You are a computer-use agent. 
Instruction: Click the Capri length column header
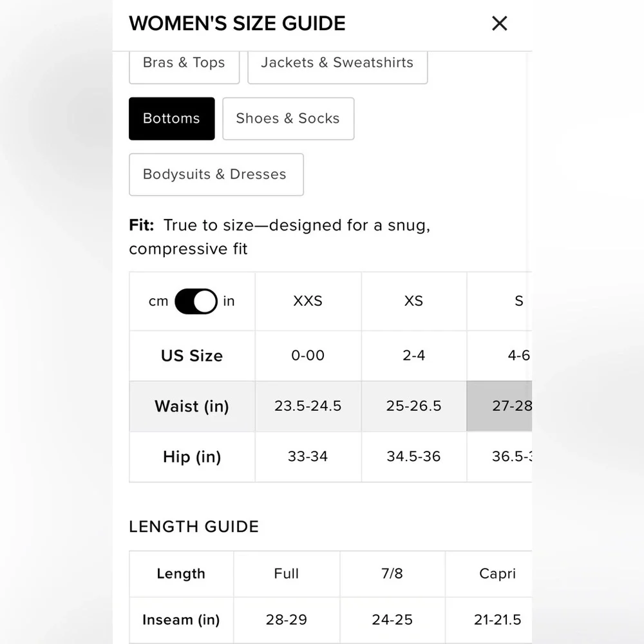pos(489,574)
